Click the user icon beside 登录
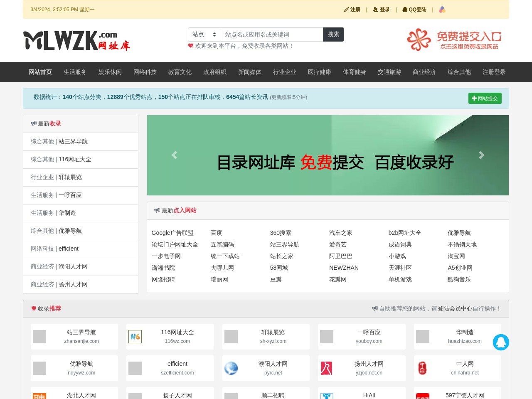The width and height of the screenshot is (532, 399). coord(375,9)
